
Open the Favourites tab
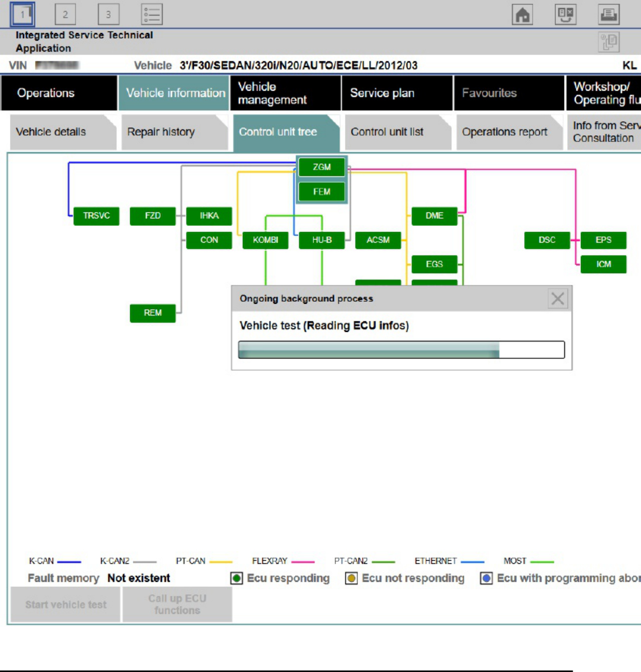click(x=509, y=93)
